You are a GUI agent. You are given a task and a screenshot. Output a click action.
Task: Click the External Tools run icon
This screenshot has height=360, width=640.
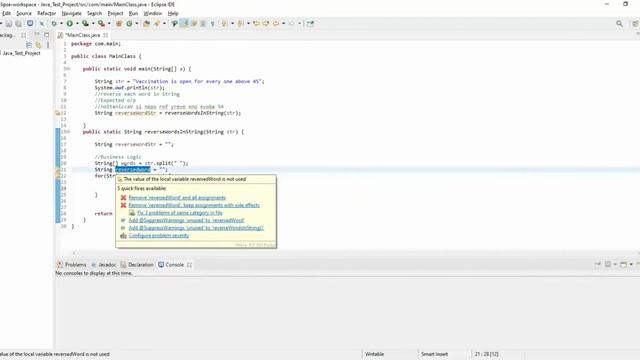101,24
